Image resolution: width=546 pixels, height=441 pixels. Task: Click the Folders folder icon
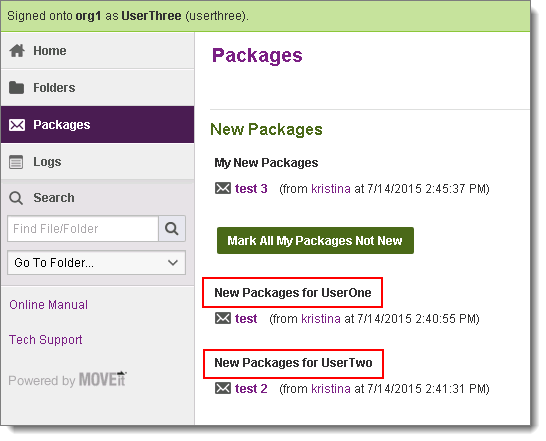point(16,88)
